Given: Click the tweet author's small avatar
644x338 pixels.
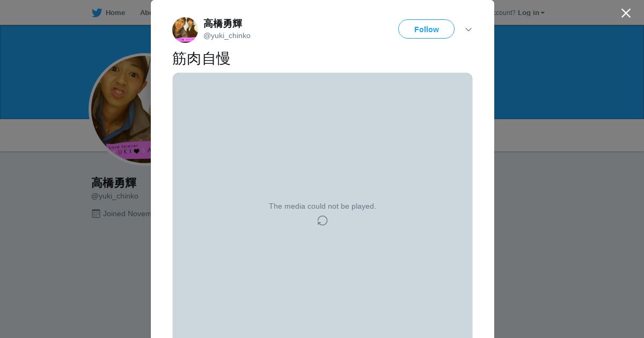Looking at the screenshot, I should coord(185,30).
